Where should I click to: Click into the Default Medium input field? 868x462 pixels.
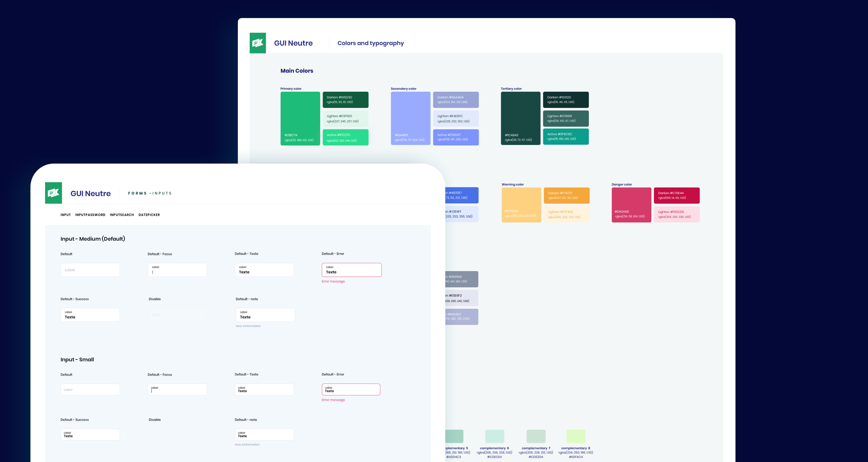point(90,269)
